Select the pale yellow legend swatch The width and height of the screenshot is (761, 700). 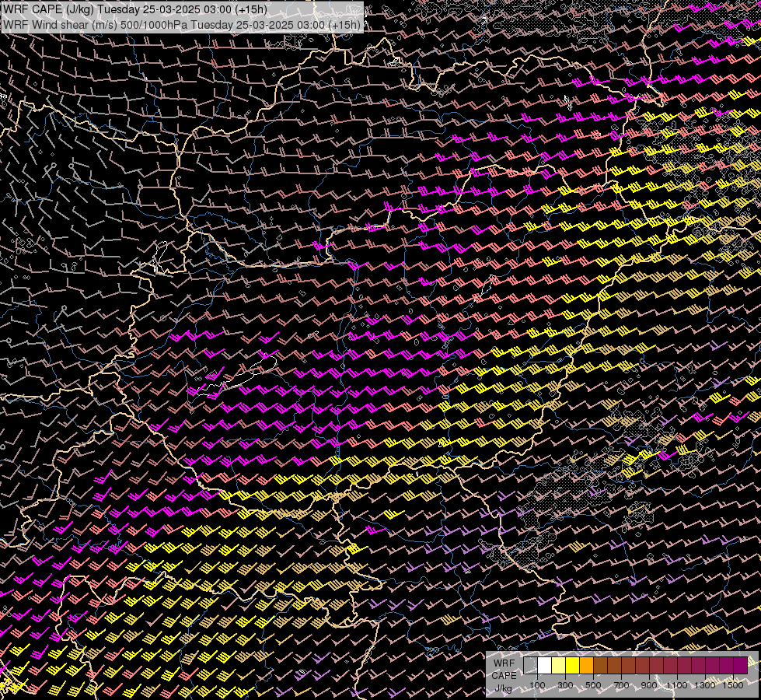(559, 665)
